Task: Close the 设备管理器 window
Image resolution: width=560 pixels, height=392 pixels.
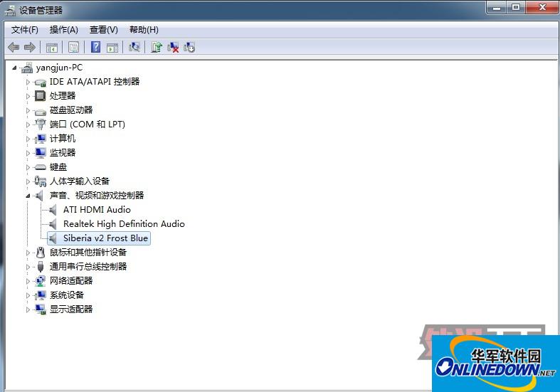Action: 542,7
